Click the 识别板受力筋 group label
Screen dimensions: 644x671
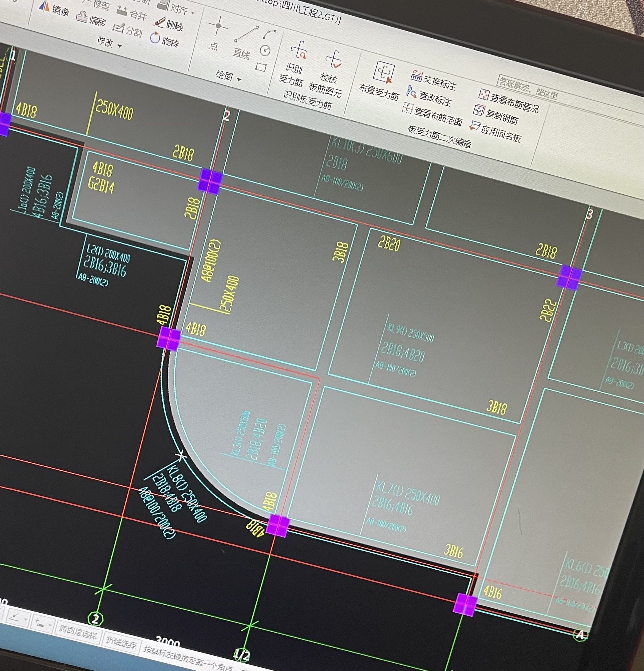point(307,100)
